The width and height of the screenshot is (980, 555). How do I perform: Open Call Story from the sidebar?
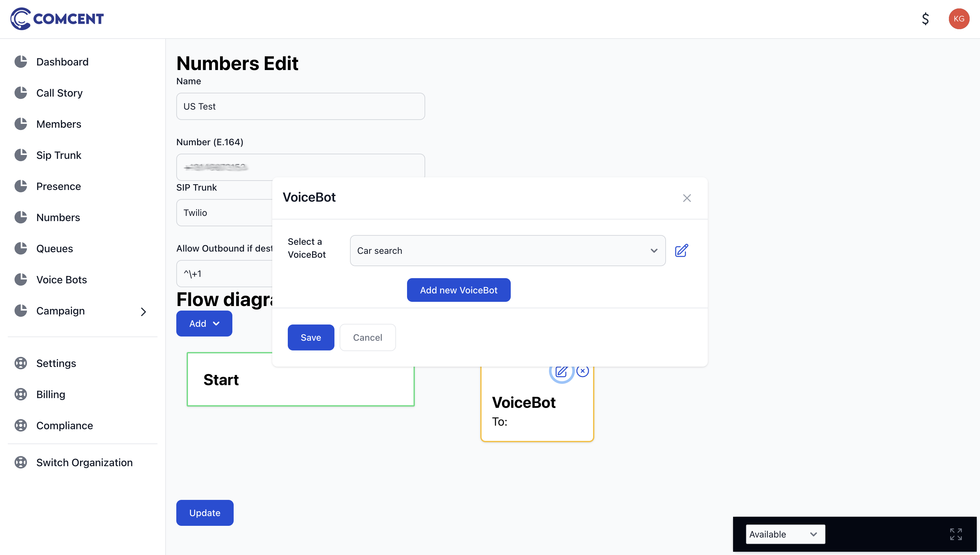click(59, 93)
